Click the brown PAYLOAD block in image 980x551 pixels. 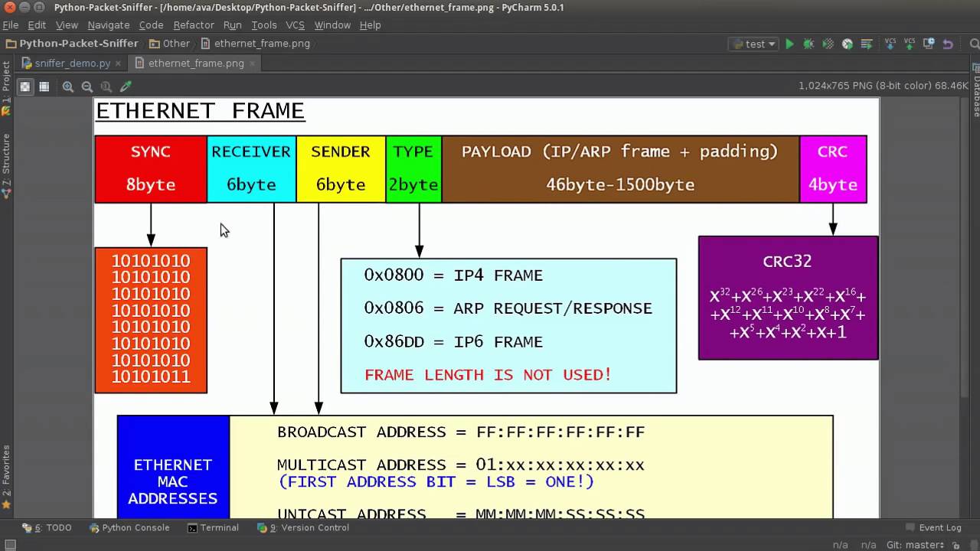(620, 169)
